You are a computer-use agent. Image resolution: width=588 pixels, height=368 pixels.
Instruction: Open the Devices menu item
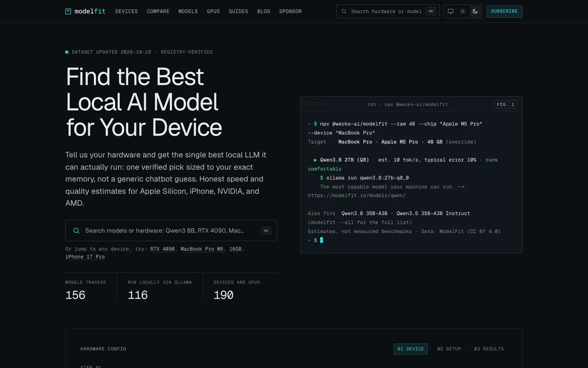tap(127, 11)
